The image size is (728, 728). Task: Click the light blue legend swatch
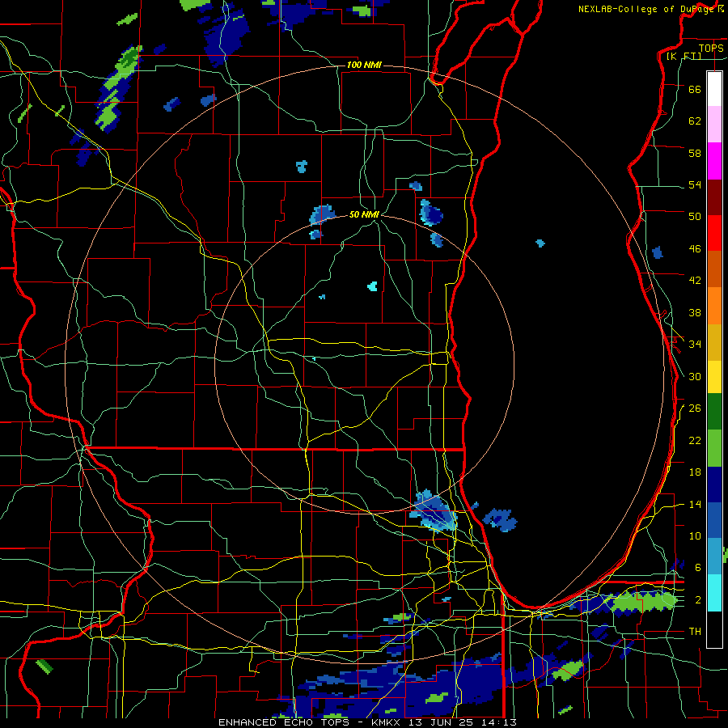(714, 557)
